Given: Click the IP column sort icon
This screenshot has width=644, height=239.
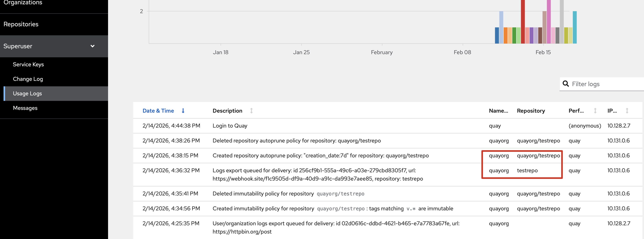Looking at the screenshot, I should pyautogui.click(x=627, y=111).
